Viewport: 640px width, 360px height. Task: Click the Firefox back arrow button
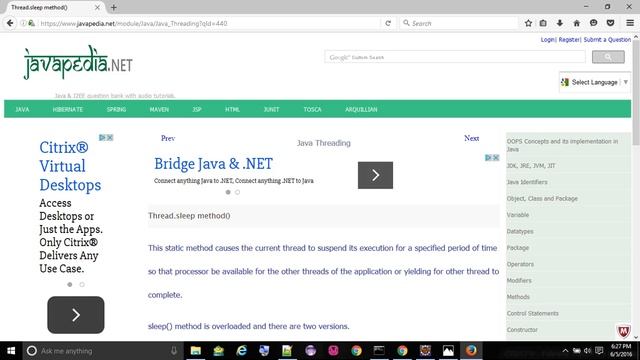pos(10,23)
